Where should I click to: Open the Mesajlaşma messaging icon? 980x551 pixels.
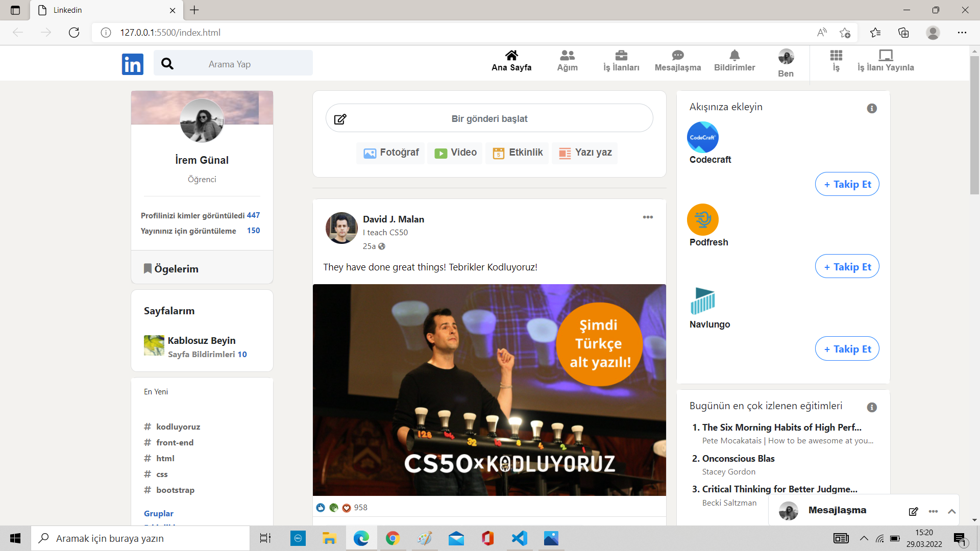tap(677, 55)
